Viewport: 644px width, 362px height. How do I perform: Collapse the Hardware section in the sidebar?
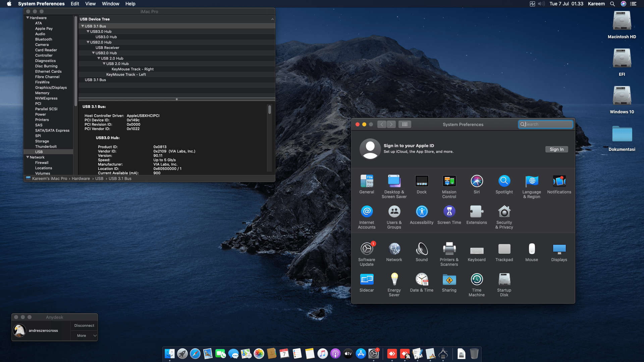pos(28,18)
